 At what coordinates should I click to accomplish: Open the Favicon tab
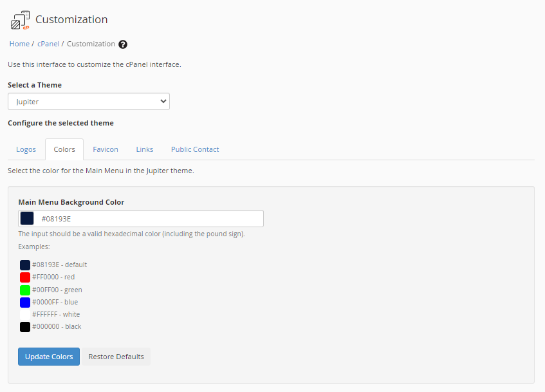106,149
